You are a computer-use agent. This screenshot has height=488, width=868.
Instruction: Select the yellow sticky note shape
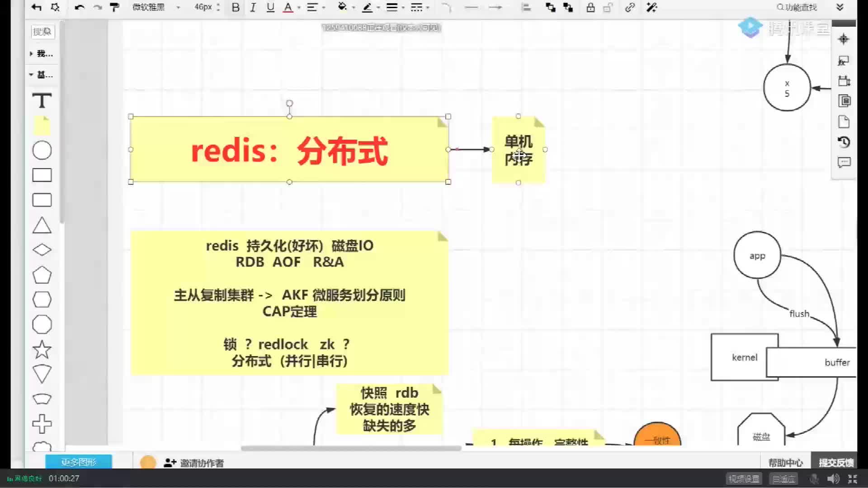tap(42, 125)
